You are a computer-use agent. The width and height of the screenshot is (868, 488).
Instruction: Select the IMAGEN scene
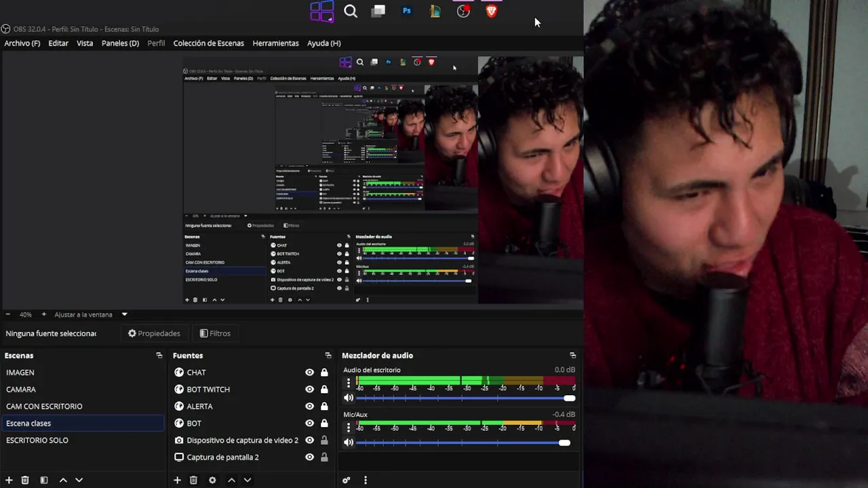pos(83,372)
